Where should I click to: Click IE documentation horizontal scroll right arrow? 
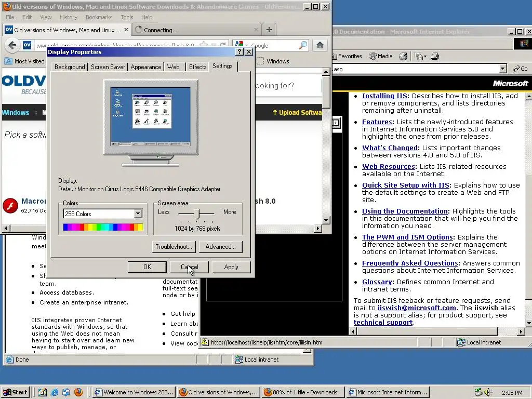point(521,331)
